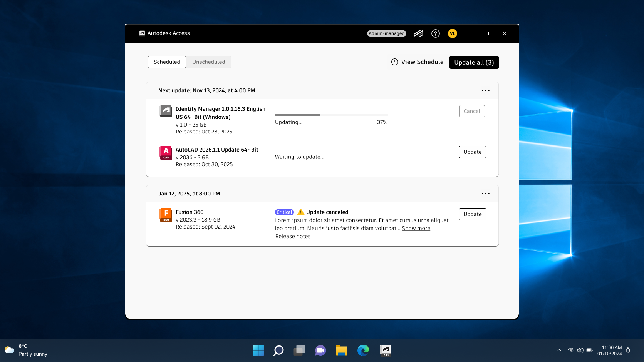Open more options for Jan 12 update group
The width and height of the screenshot is (644, 362).
point(486,194)
